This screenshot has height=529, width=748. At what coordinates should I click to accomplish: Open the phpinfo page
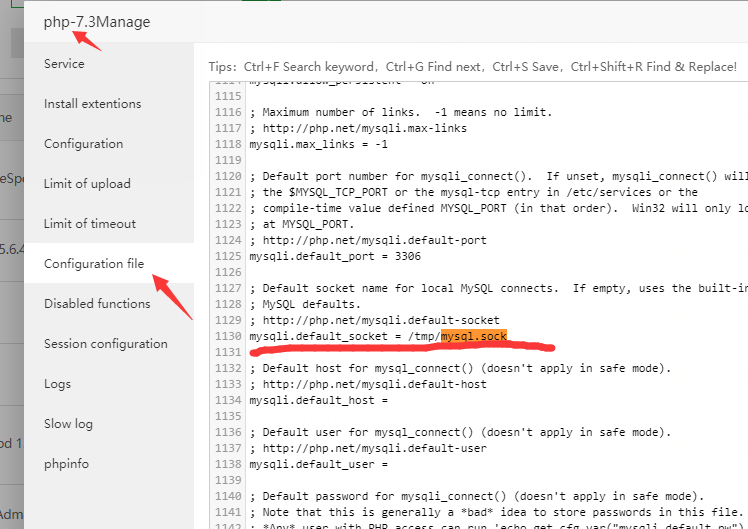coord(67,464)
